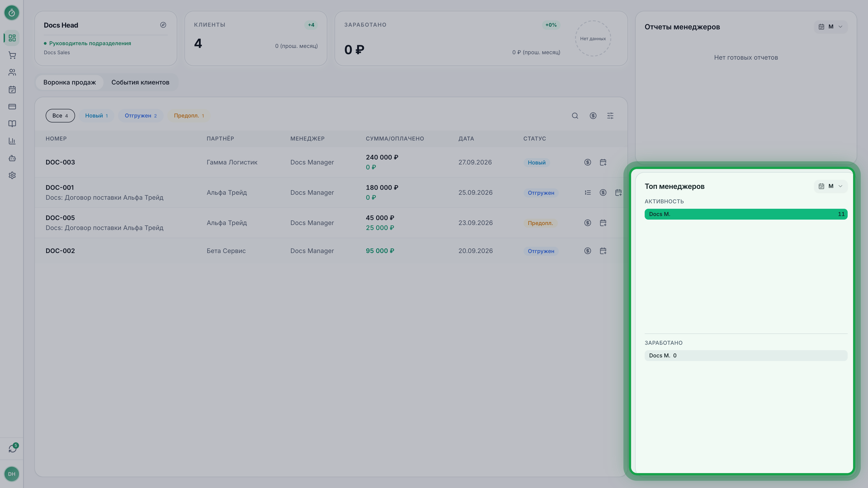Select the Предопл. 1 filter chip

(189, 116)
